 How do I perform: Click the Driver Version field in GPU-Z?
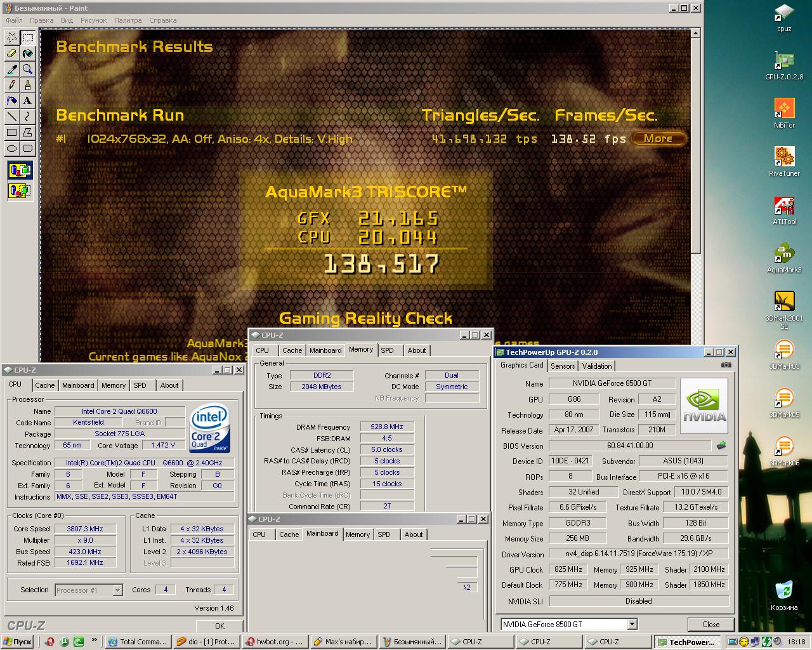point(639,554)
